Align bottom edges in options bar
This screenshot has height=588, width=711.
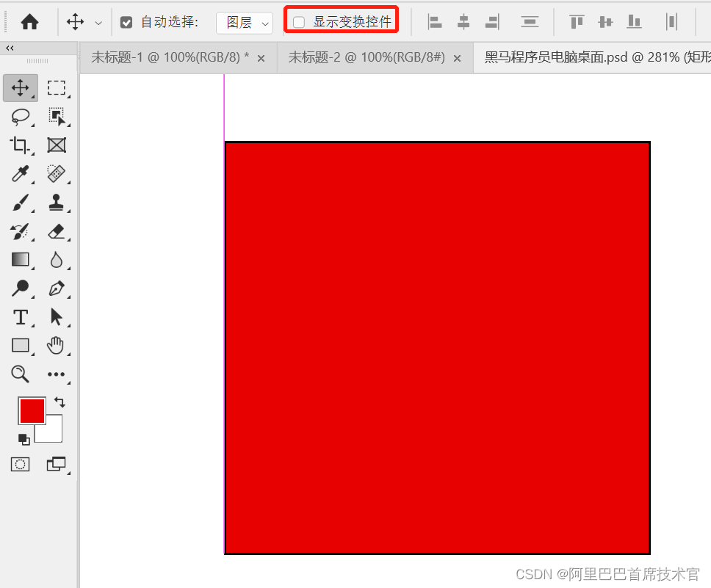(x=634, y=22)
